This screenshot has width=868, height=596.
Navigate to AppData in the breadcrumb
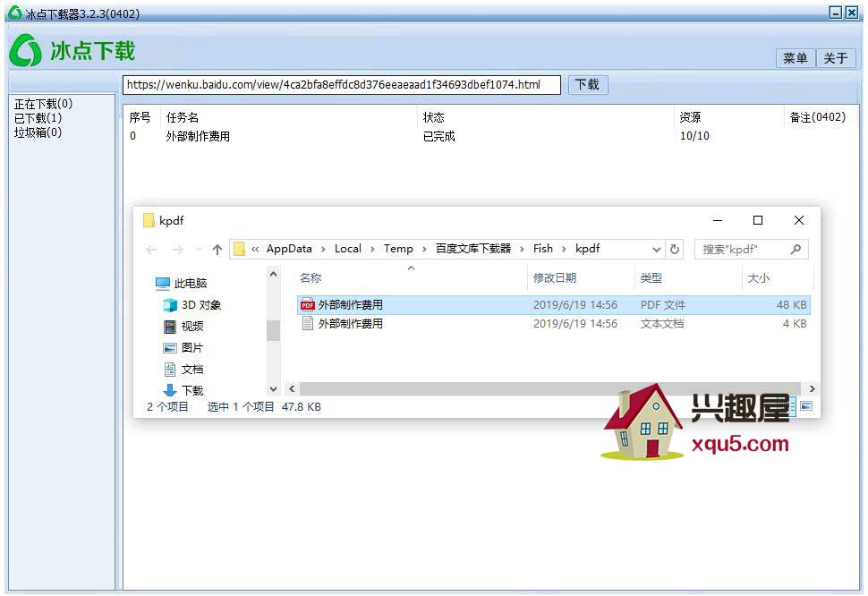[x=289, y=249]
